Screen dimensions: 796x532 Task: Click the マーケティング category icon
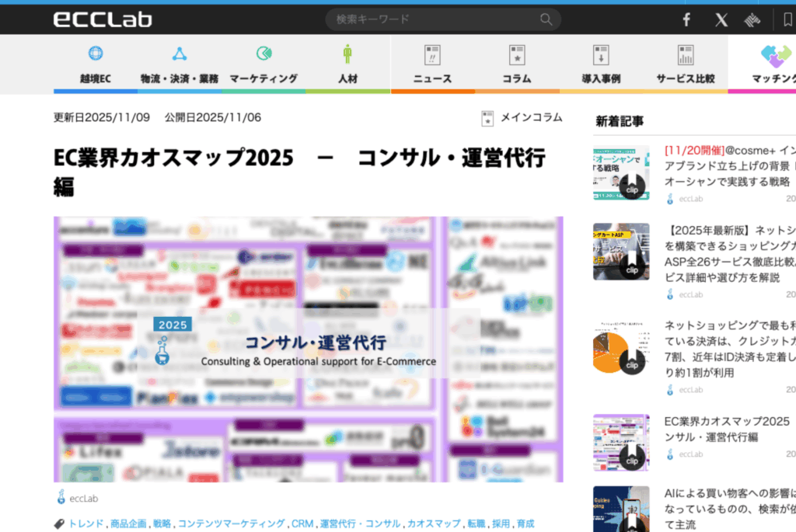(x=264, y=54)
